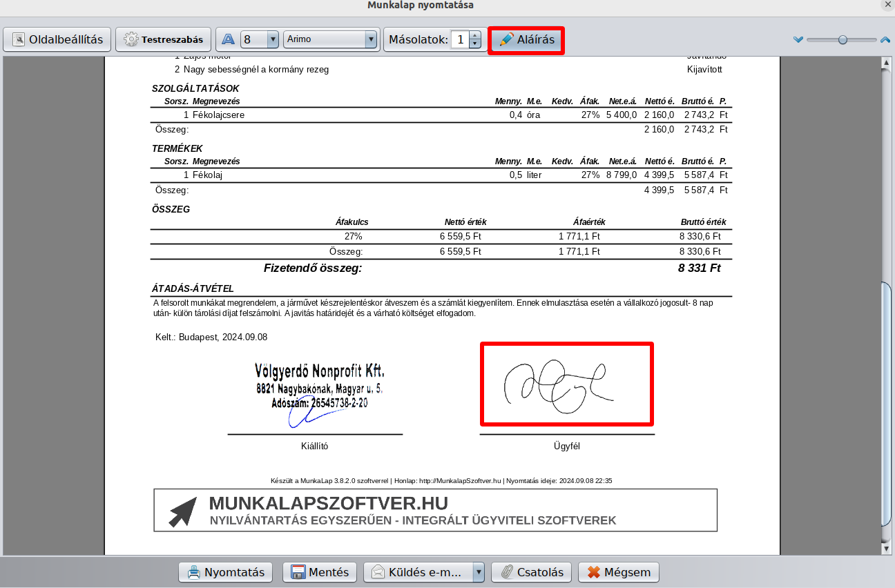Open Oldalbeállítás page setup
The image size is (895, 588).
57,40
